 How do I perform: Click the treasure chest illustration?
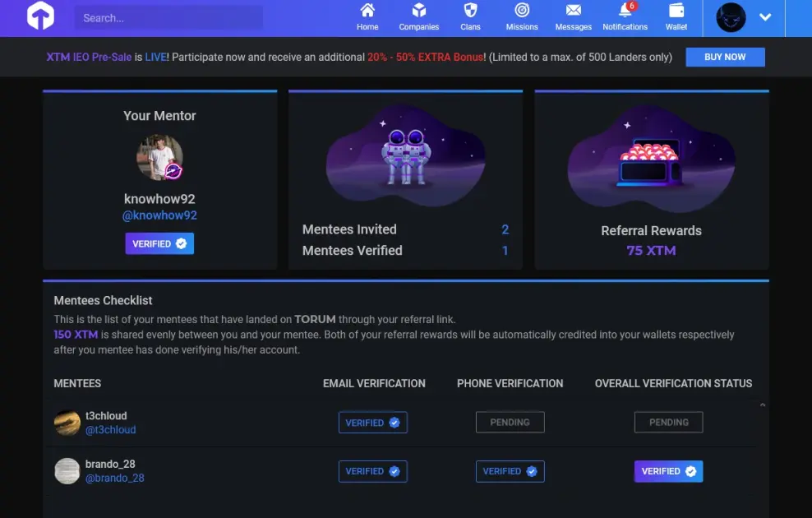pyautogui.click(x=651, y=158)
